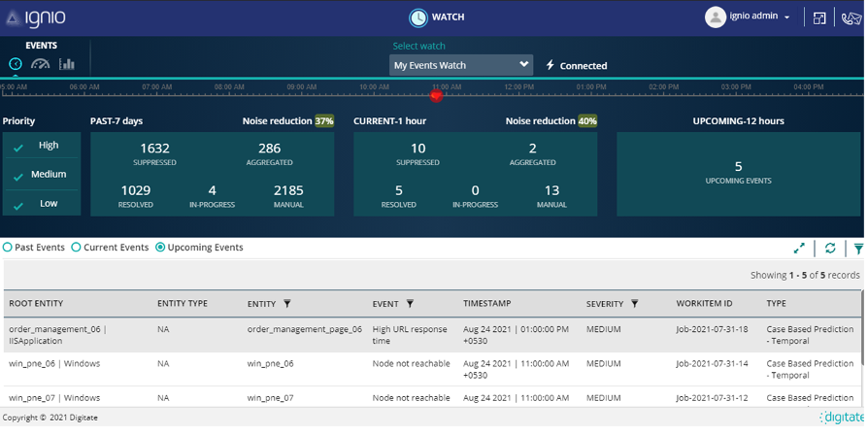Toggle the Medium priority checkbox
The height and width of the screenshot is (435, 868).
pyautogui.click(x=18, y=176)
